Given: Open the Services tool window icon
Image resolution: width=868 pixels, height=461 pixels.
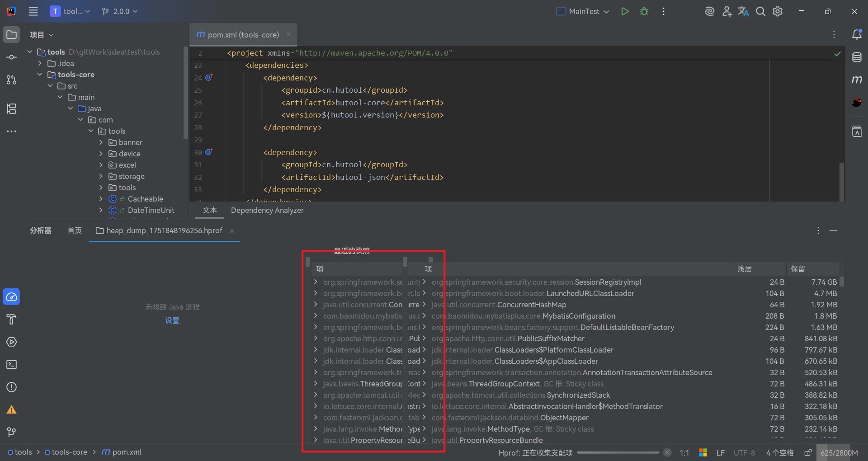Looking at the screenshot, I should (x=12, y=342).
